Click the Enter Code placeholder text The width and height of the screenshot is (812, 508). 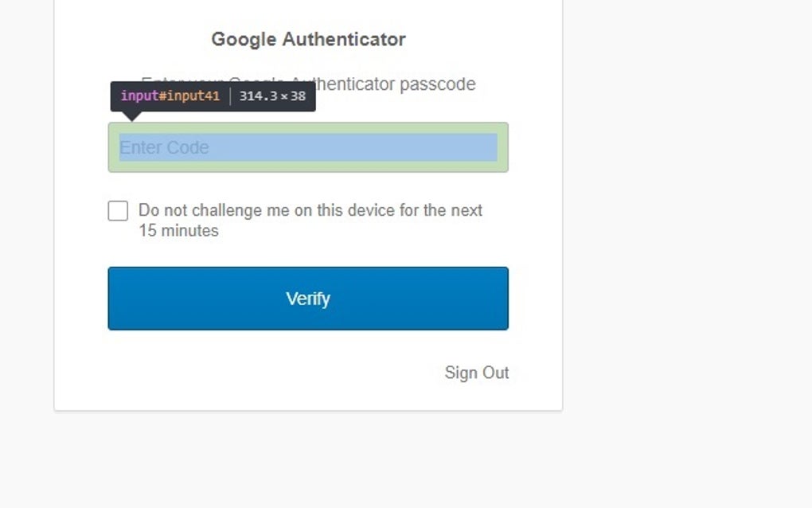tap(163, 147)
